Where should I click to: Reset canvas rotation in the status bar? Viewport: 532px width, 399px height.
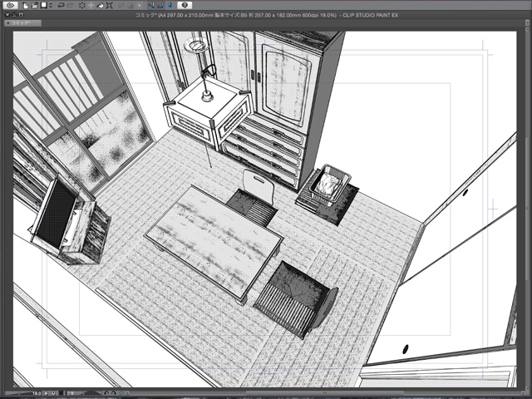[121, 393]
